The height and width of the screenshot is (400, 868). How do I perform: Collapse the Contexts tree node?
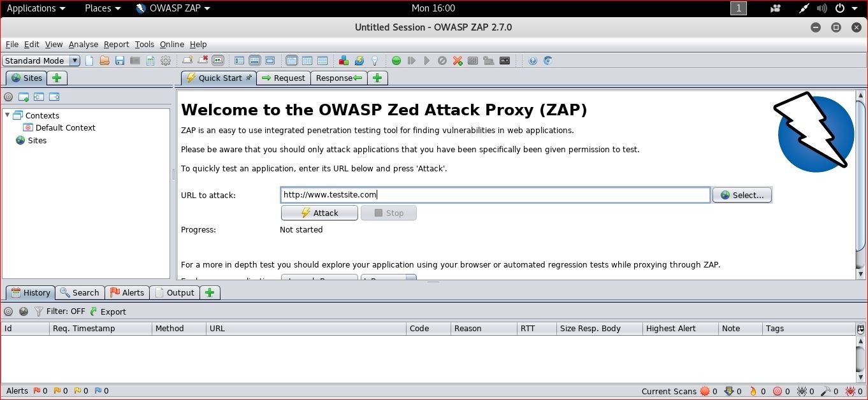coord(8,115)
